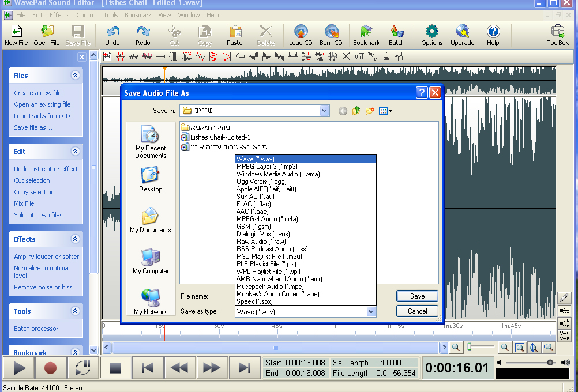Create new folder icon in save dialog
This screenshot has height=392, width=578.
pyautogui.click(x=370, y=111)
